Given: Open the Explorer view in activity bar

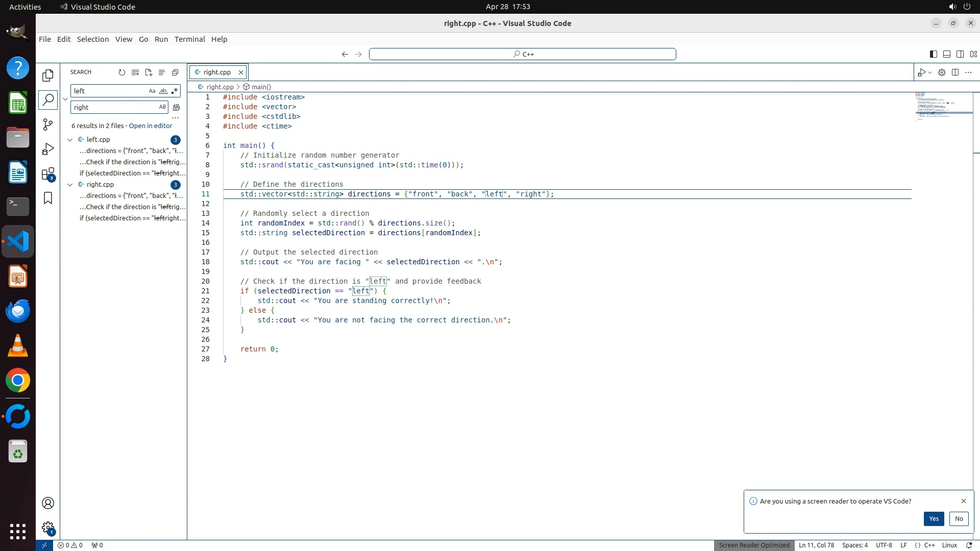Looking at the screenshot, I should coord(48,76).
